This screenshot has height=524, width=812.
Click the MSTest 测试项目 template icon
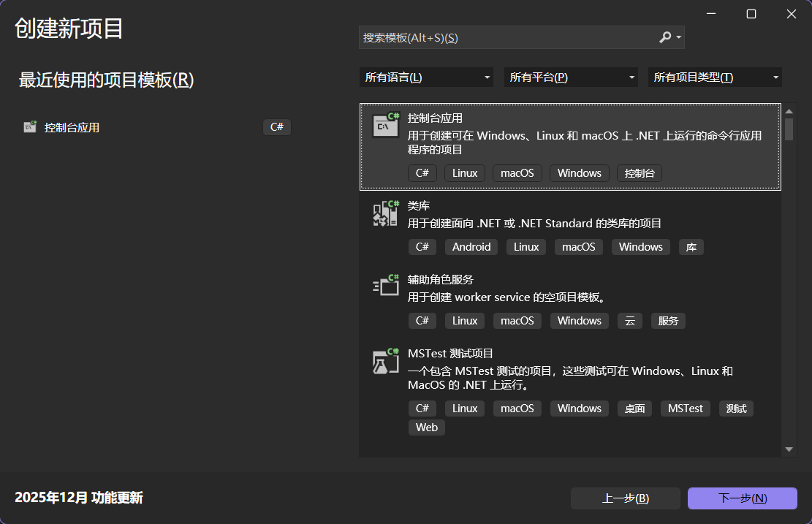385,360
